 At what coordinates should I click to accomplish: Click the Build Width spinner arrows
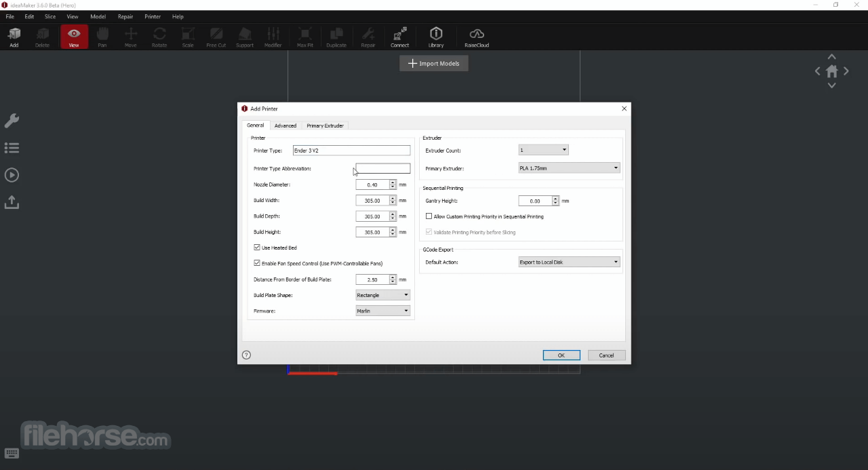[393, 200]
